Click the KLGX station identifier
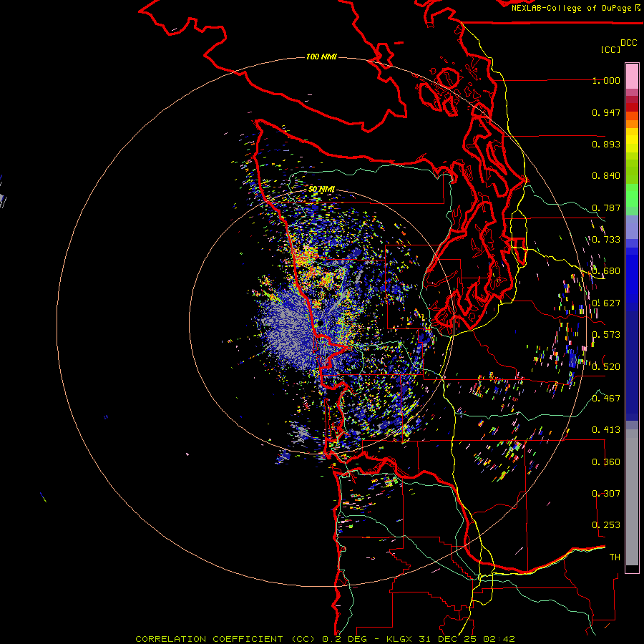Screen dimensions: 644x644 pyautogui.click(x=401, y=639)
